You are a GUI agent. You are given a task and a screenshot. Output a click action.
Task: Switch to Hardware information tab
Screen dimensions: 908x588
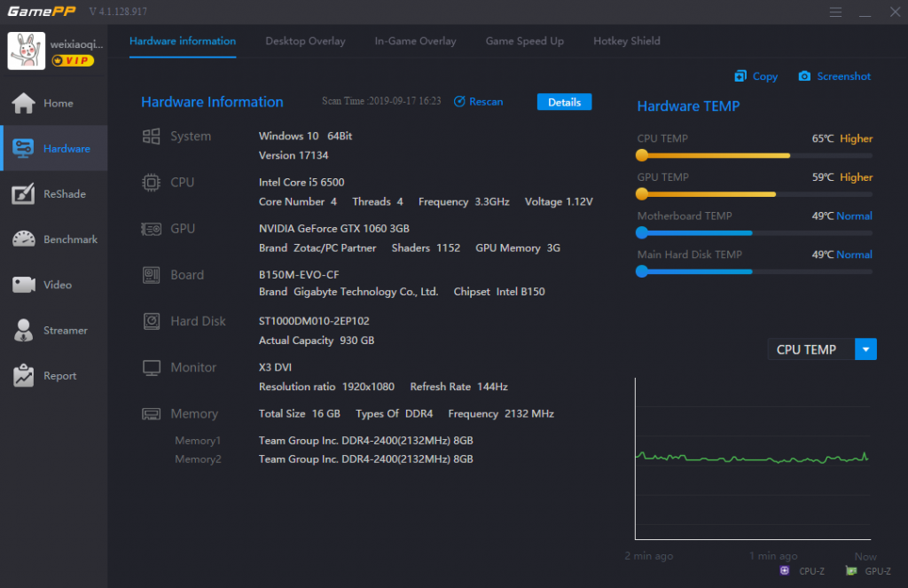tap(183, 41)
